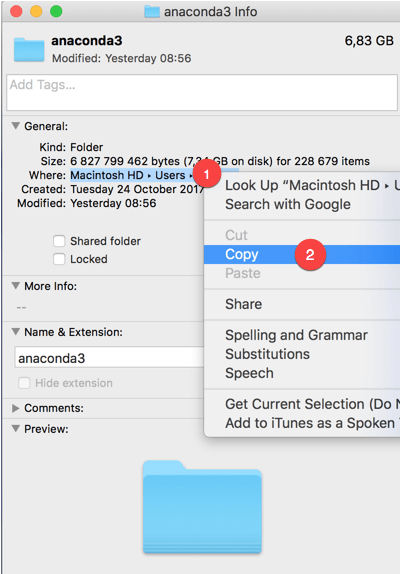400x574 pixels.
Task: Collapse the General section
Action: pyautogui.click(x=15, y=126)
